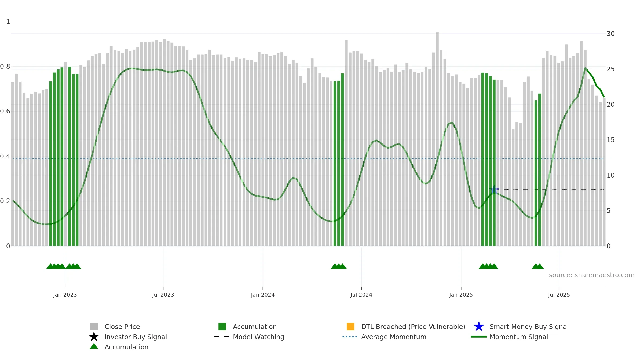Image resolution: width=644 pixels, height=362 pixels.
Task: Click the dashed Model Watching legend line
Action: [x=221, y=337]
